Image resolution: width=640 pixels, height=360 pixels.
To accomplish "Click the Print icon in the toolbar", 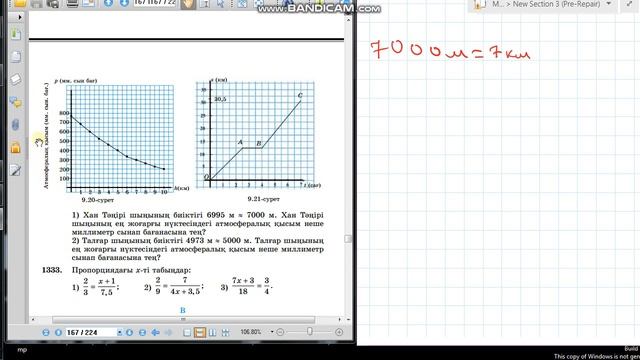I will [x=53, y=4].
